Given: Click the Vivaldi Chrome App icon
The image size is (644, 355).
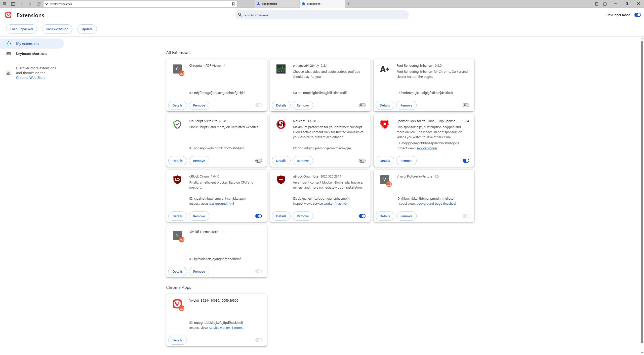Looking at the screenshot, I should [x=177, y=304].
